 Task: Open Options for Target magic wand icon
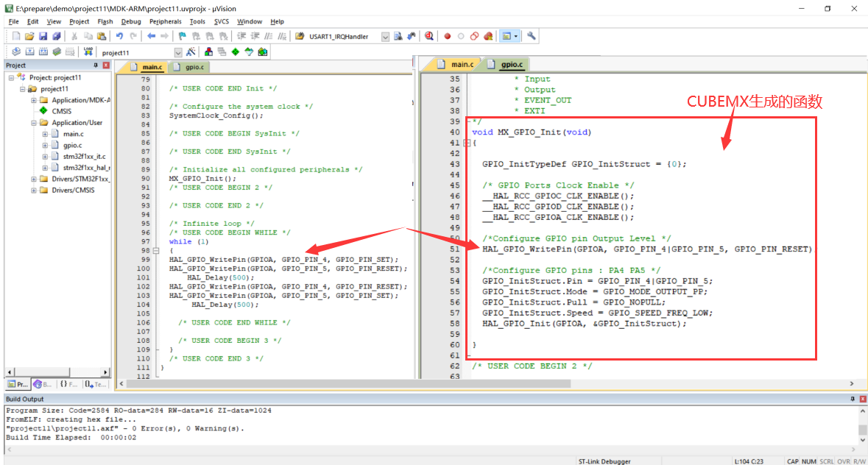pos(191,52)
